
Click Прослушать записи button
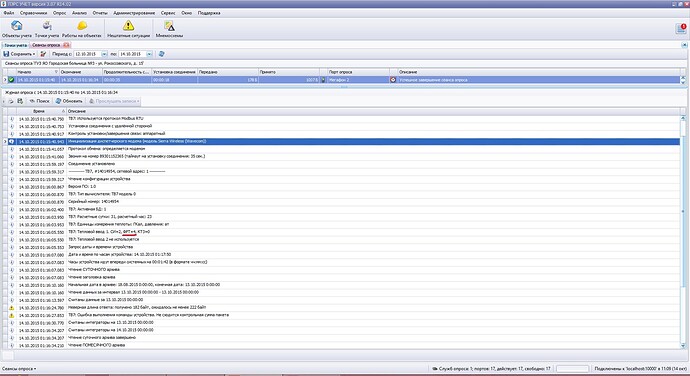tap(114, 101)
